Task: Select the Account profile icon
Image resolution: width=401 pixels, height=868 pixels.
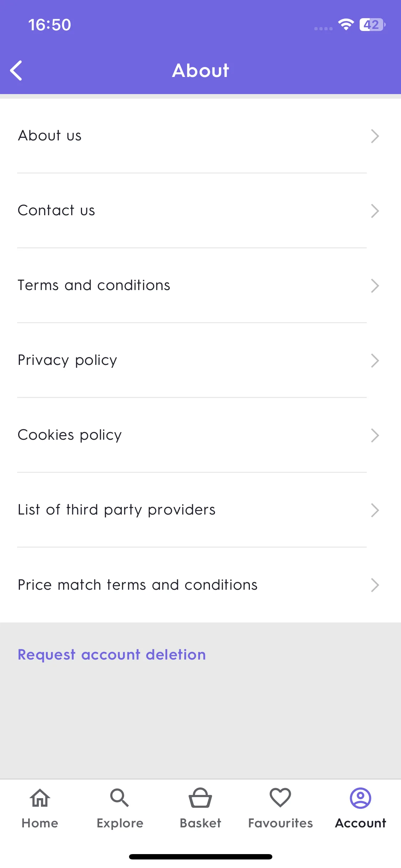Action: coord(361,798)
